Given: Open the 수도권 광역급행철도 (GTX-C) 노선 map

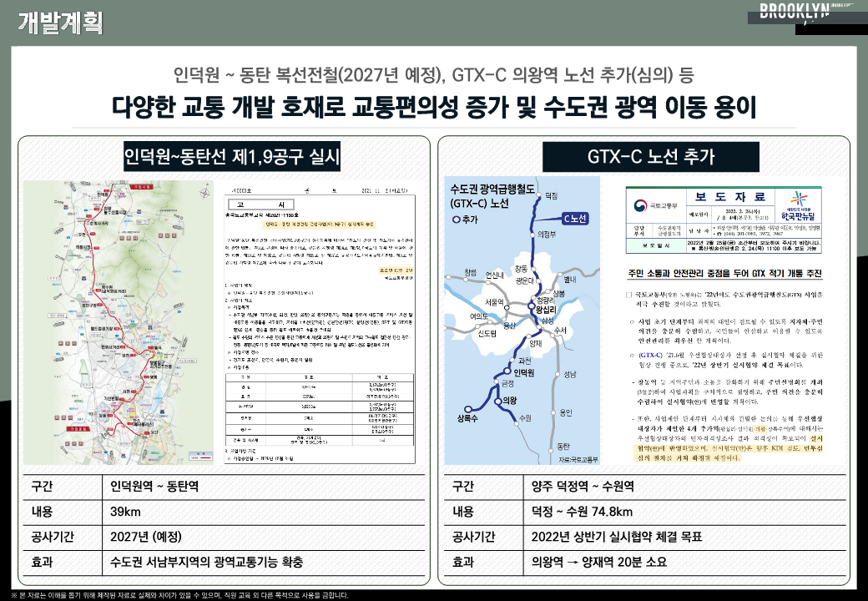Looking at the screenshot, I should point(522,321).
